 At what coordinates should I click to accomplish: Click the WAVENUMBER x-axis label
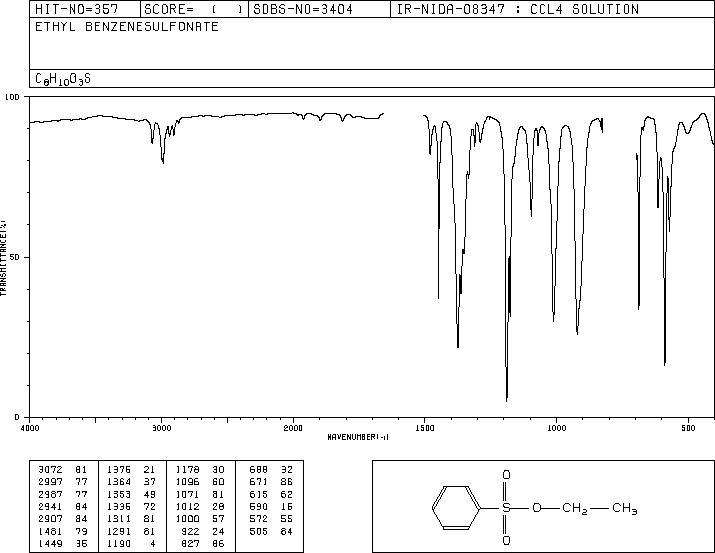(358, 437)
